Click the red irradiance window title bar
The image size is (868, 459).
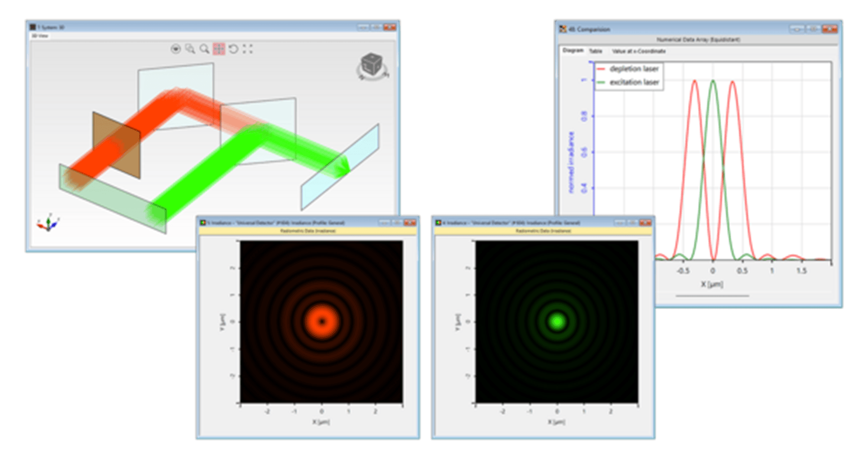pyautogui.click(x=292, y=223)
